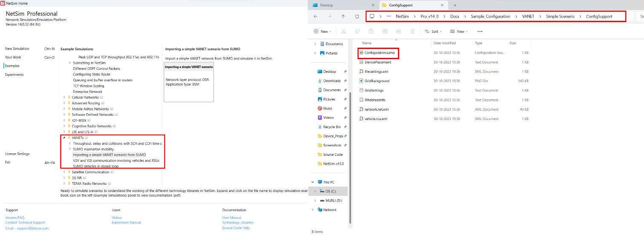Select the vehicle.rou.xml file
This screenshot has width=644, height=235.
[376, 119]
